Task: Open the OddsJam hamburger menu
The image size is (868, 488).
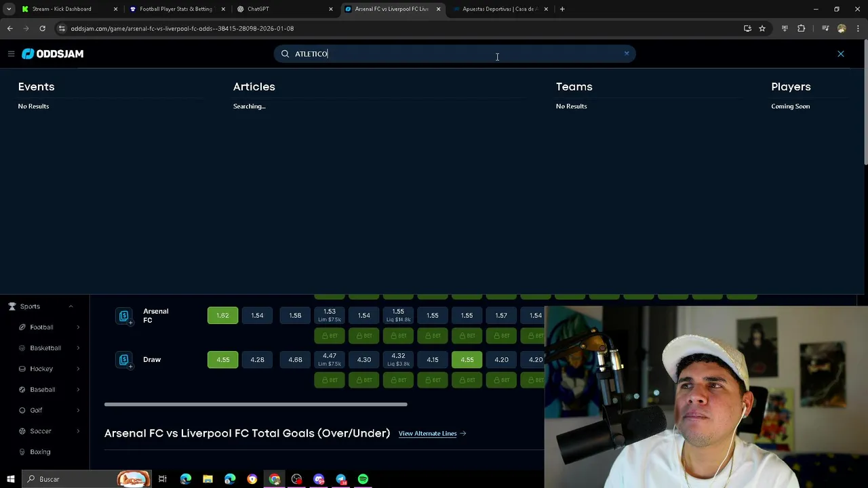Action: 11,54
